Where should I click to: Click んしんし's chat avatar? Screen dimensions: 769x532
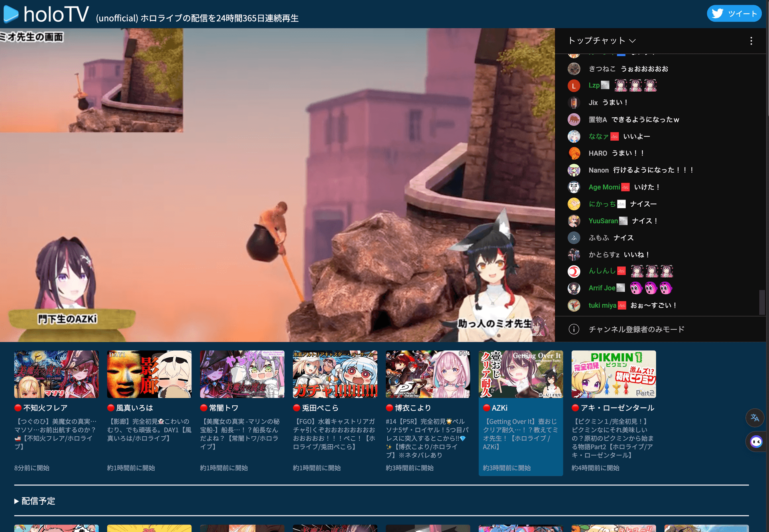[574, 271]
